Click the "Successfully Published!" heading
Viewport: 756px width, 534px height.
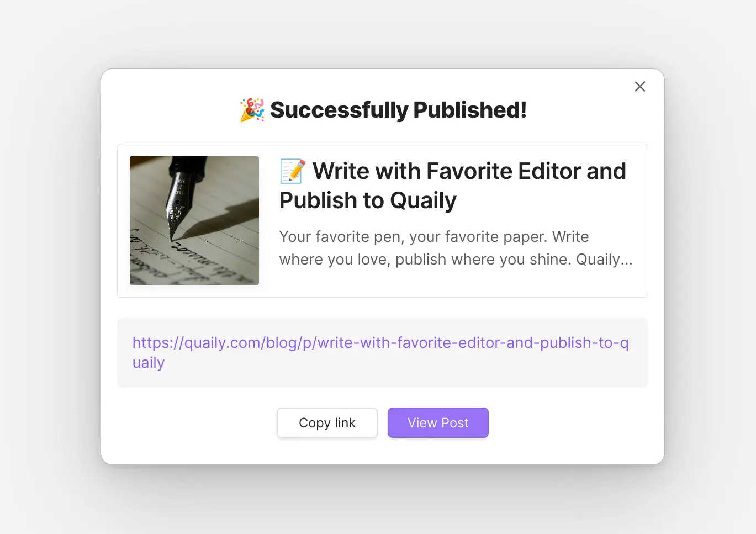(x=398, y=110)
